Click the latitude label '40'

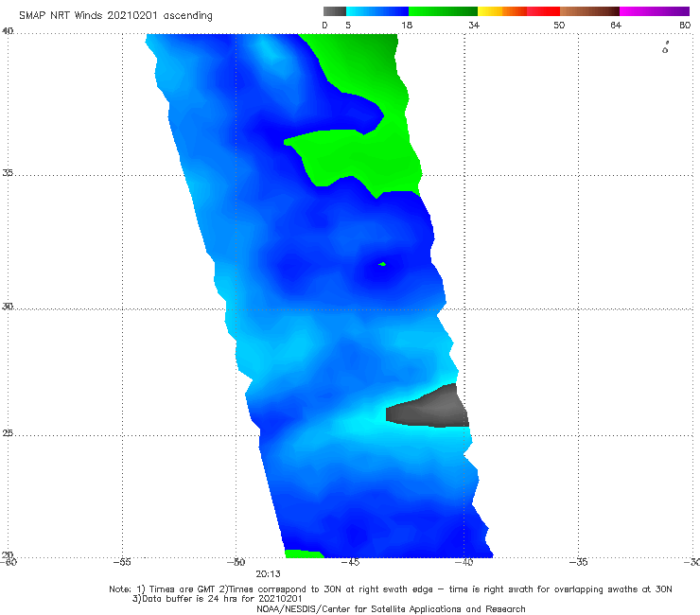tap(8, 31)
